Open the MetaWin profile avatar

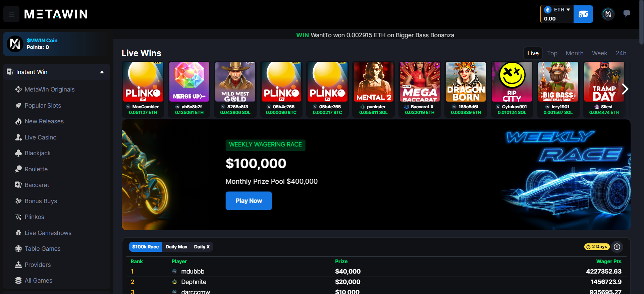click(608, 14)
